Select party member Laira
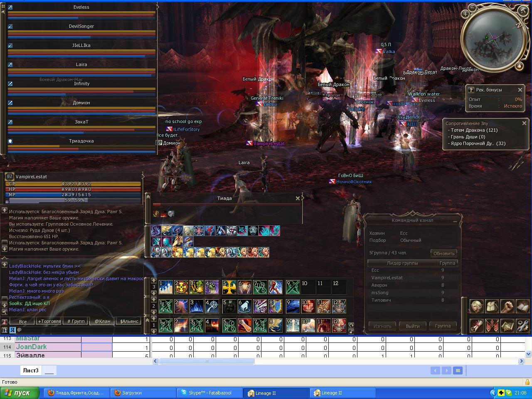The image size is (532, 399). click(x=81, y=65)
